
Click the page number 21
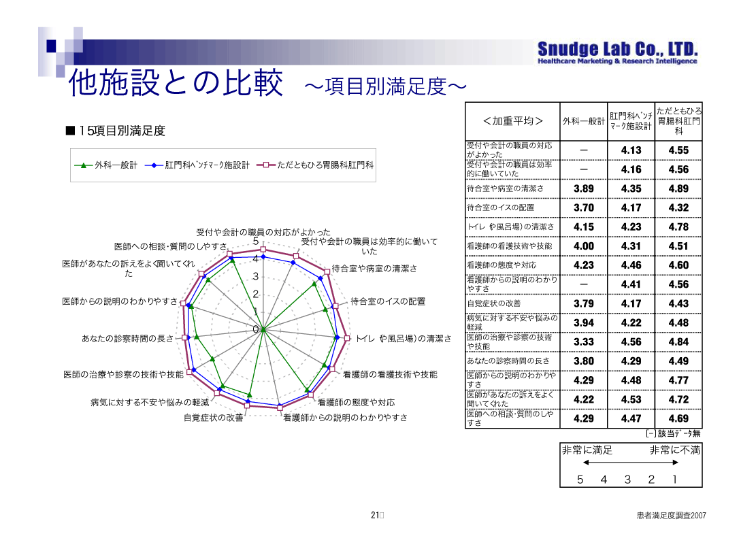pyautogui.click(x=376, y=515)
